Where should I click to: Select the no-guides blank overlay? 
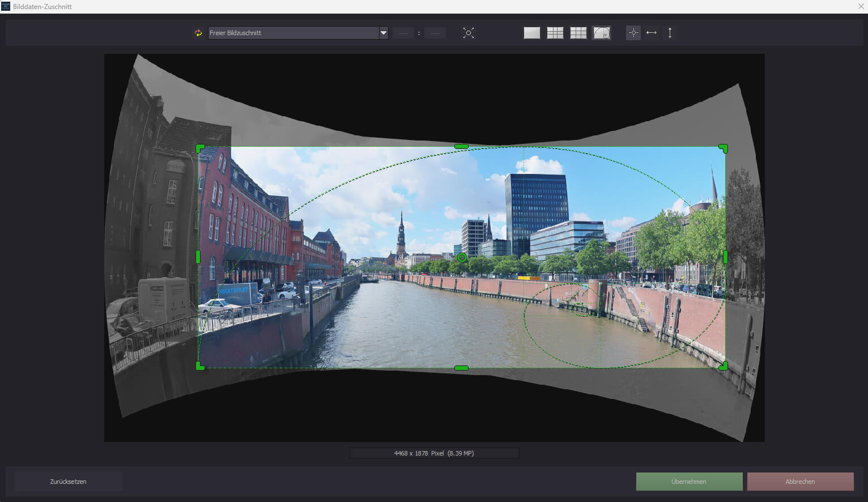(x=531, y=33)
